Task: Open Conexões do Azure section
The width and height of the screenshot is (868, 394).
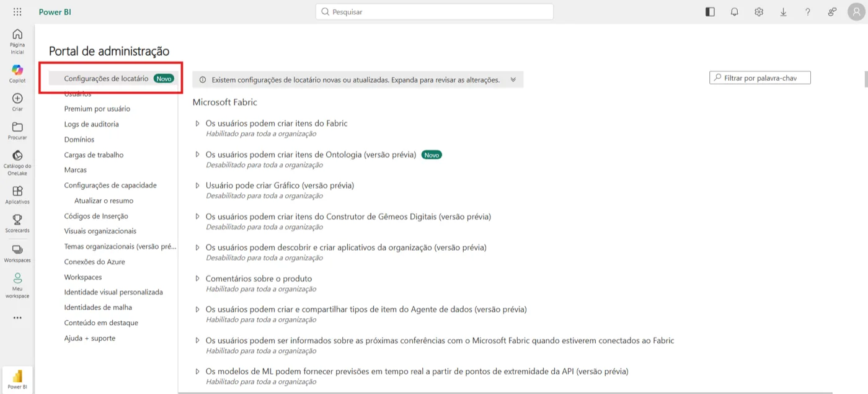Action: pos(94,262)
